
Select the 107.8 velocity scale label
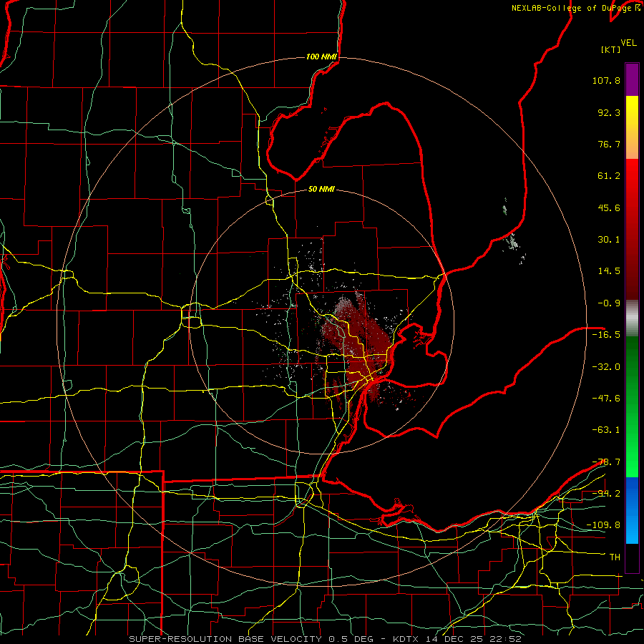[x=606, y=80]
